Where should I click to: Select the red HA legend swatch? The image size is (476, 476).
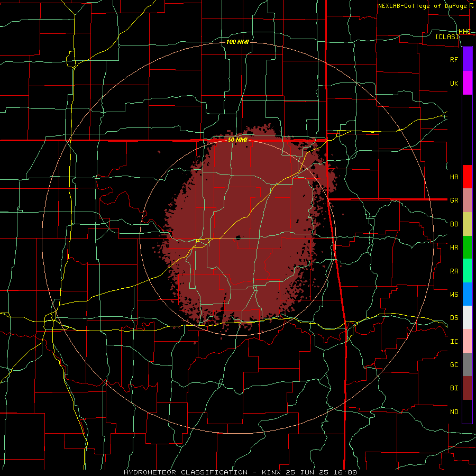(x=467, y=177)
